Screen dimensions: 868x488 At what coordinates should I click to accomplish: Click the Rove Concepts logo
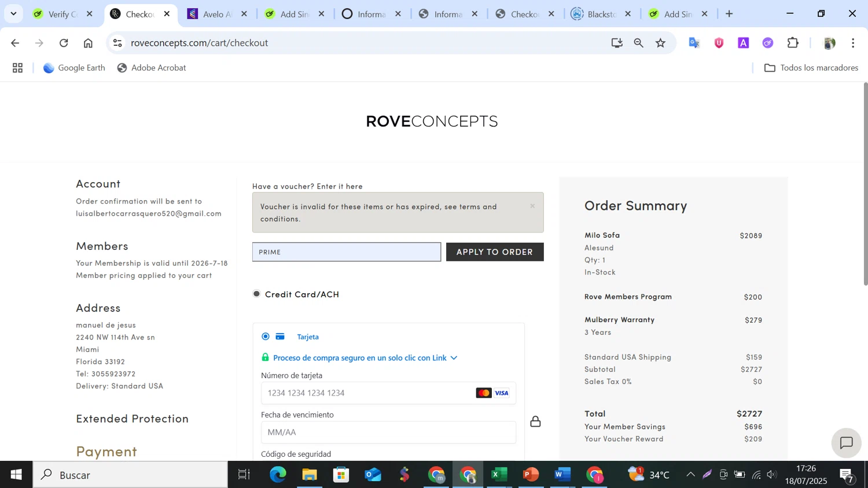[x=432, y=121]
